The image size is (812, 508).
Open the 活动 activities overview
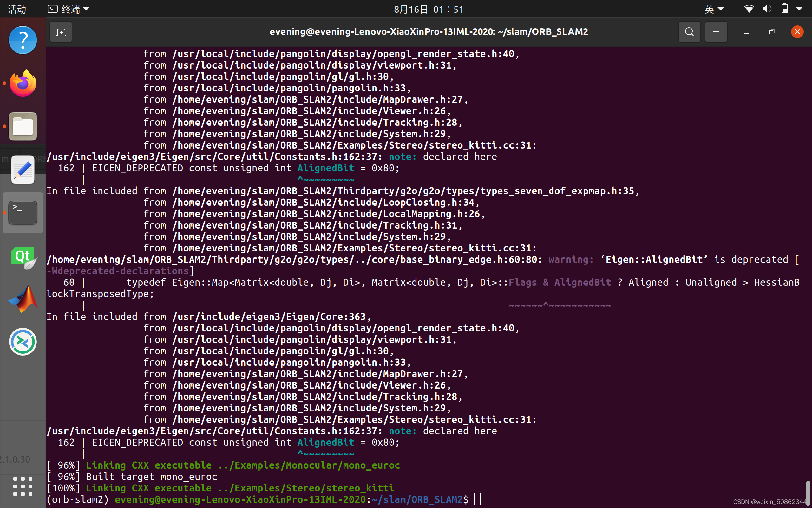(17, 9)
